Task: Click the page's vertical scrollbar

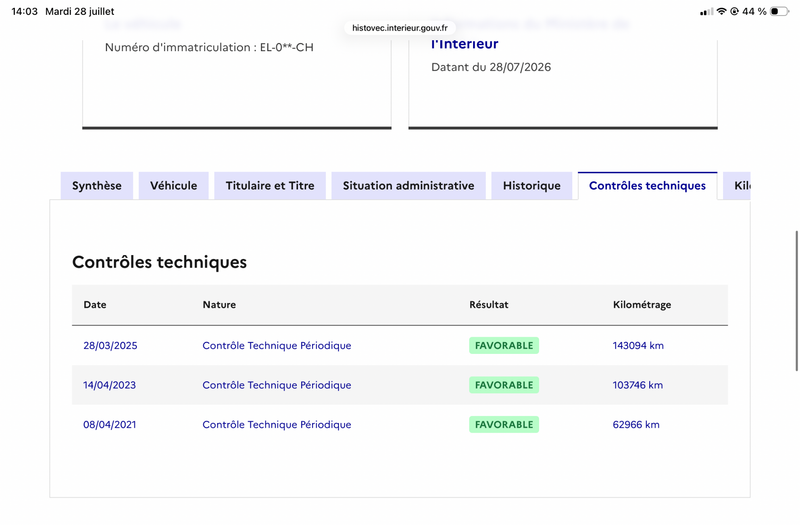Action: [796, 301]
